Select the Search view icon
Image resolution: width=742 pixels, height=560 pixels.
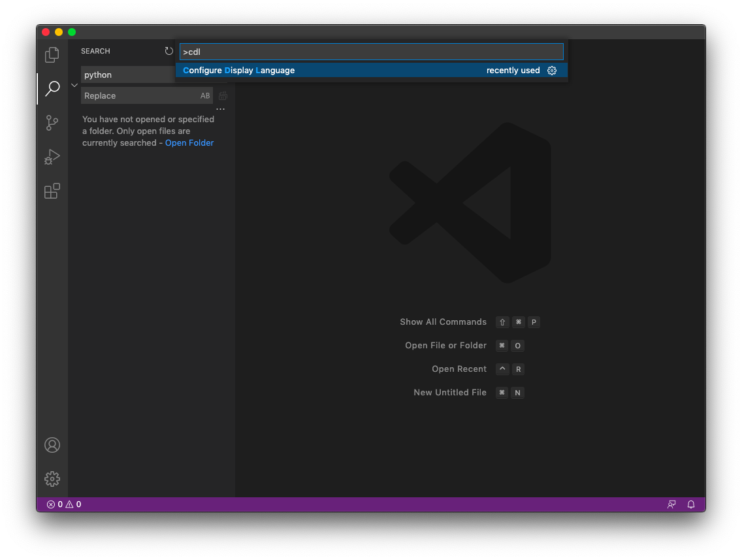[x=52, y=88]
